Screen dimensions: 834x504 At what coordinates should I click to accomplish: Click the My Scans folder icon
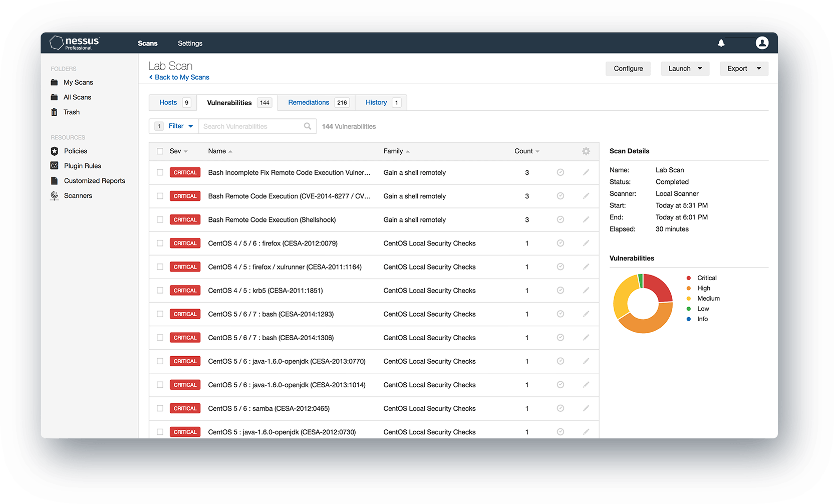pyautogui.click(x=54, y=82)
